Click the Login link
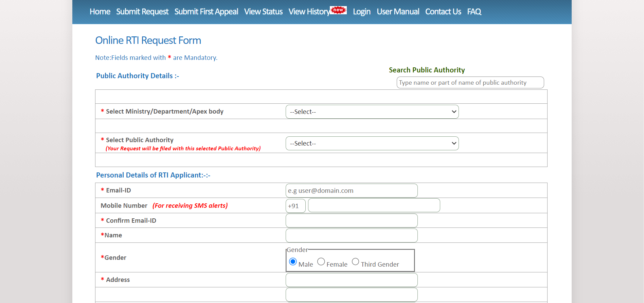Image resolution: width=644 pixels, height=303 pixels. (361, 12)
